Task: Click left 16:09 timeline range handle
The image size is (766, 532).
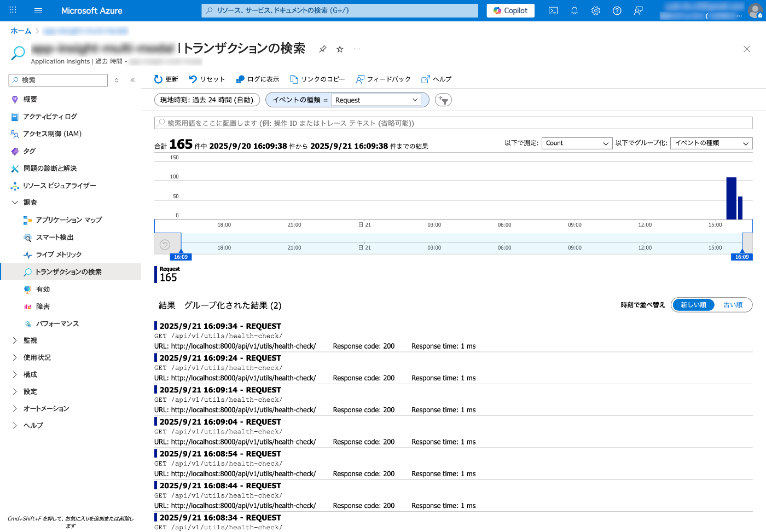Action: (181, 257)
